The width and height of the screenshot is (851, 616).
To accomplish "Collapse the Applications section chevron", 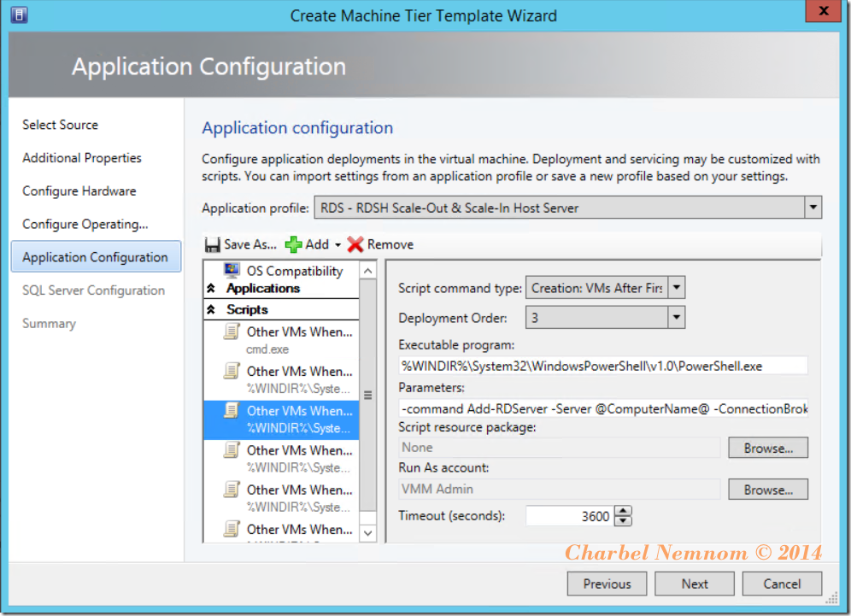I will tap(211, 288).
